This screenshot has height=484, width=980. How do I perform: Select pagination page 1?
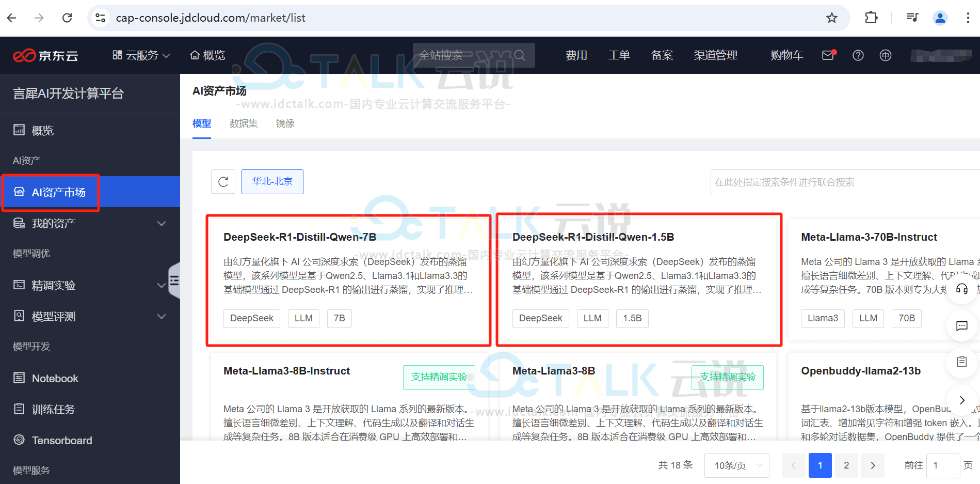click(820, 465)
